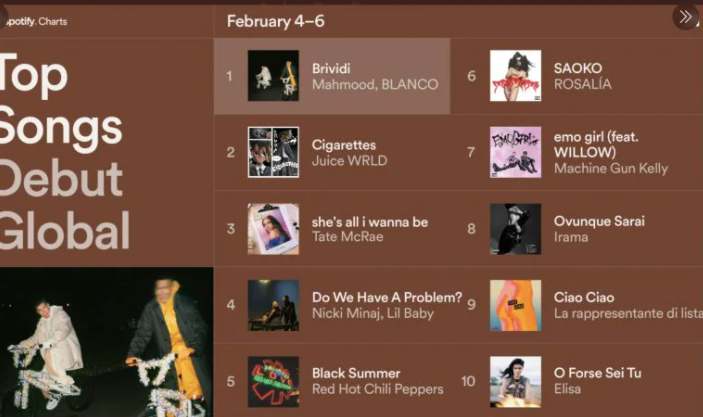Click the Cigarettes album artwork

point(273,152)
